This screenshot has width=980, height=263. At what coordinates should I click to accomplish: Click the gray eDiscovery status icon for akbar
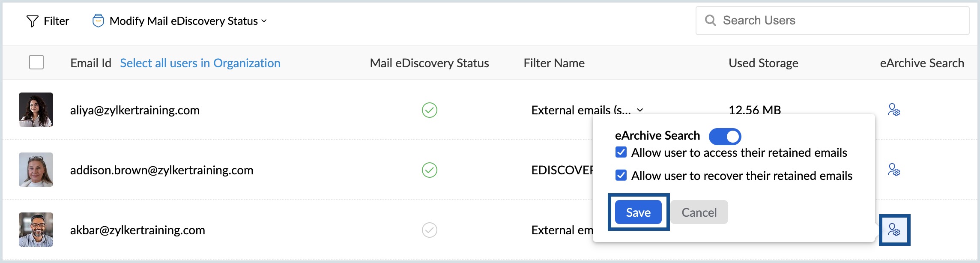pos(429,230)
